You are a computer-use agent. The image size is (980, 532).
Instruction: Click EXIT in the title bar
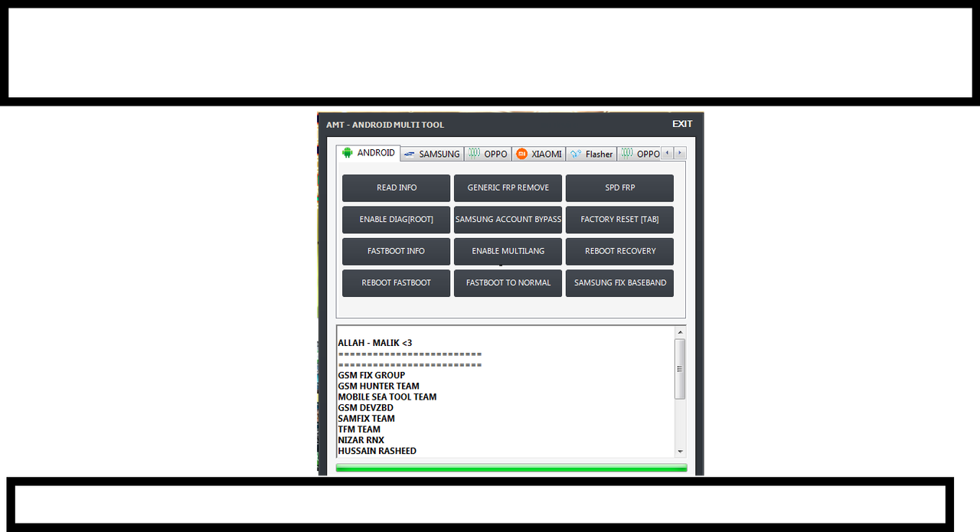click(682, 124)
